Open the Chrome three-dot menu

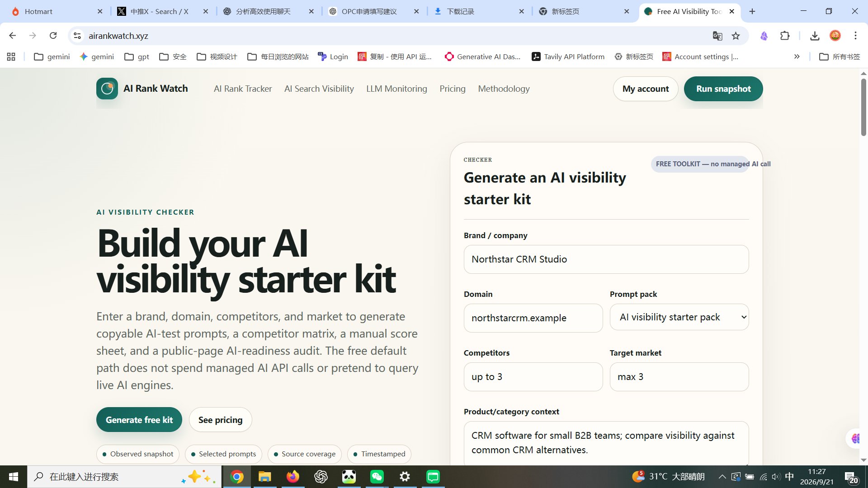pos(855,36)
